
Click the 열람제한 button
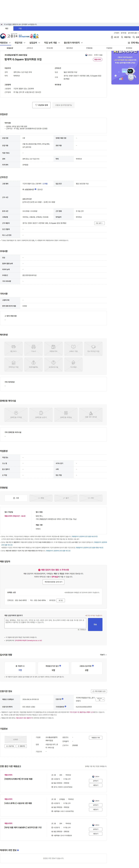tap(22, 746)
